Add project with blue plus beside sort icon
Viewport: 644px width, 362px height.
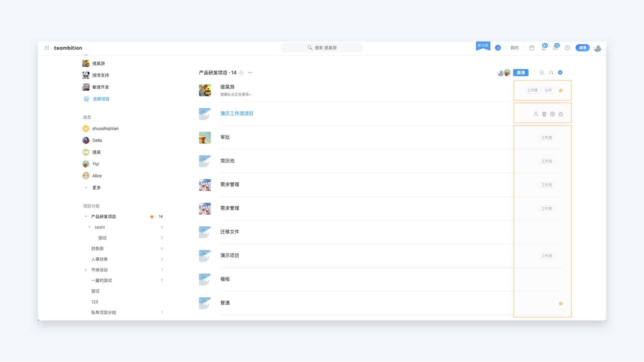coord(560,73)
